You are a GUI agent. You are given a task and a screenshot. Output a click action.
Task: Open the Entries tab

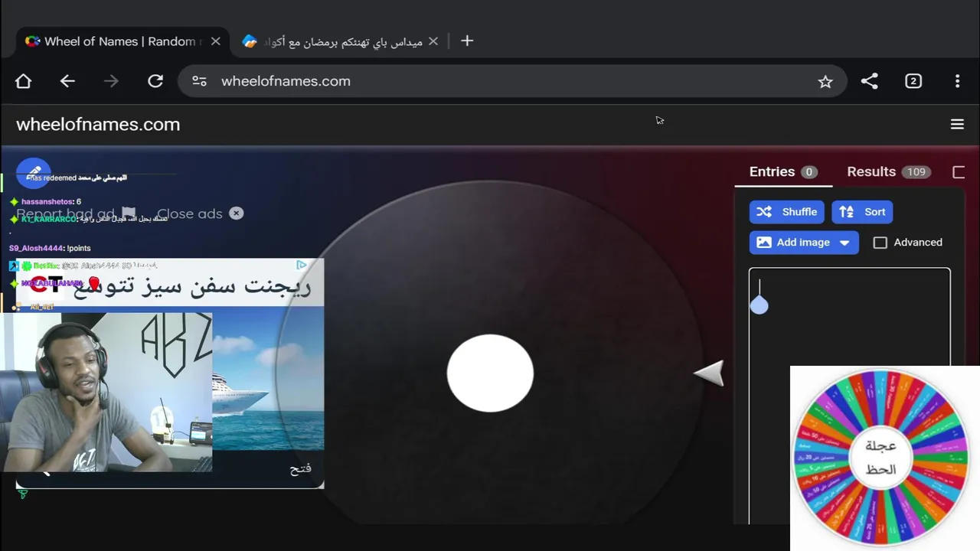[x=783, y=171]
